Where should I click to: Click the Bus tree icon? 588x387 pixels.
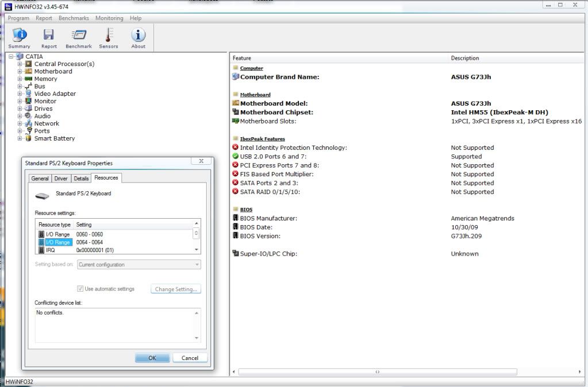pyautogui.click(x=29, y=87)
